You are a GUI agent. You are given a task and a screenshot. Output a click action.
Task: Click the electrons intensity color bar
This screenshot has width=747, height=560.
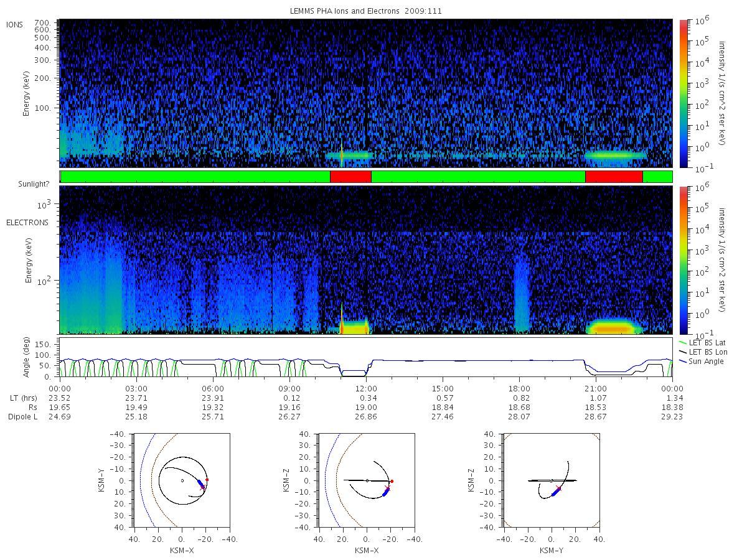pyautogui.click(x=684, y=260)
